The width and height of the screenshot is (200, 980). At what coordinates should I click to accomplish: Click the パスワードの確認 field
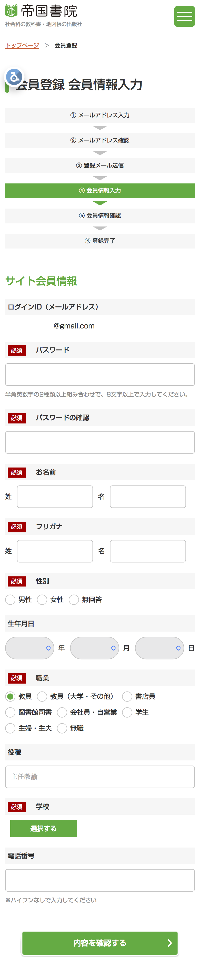(100, 442)
